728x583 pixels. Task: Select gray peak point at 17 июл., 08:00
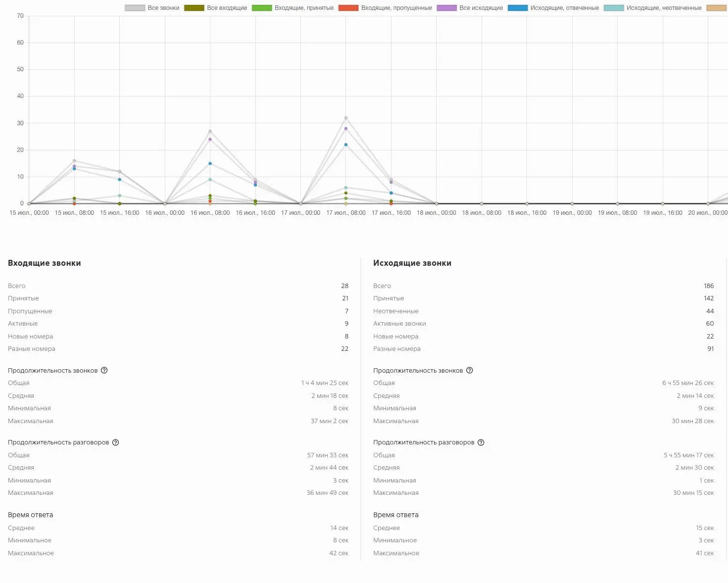tap(346, 118)
